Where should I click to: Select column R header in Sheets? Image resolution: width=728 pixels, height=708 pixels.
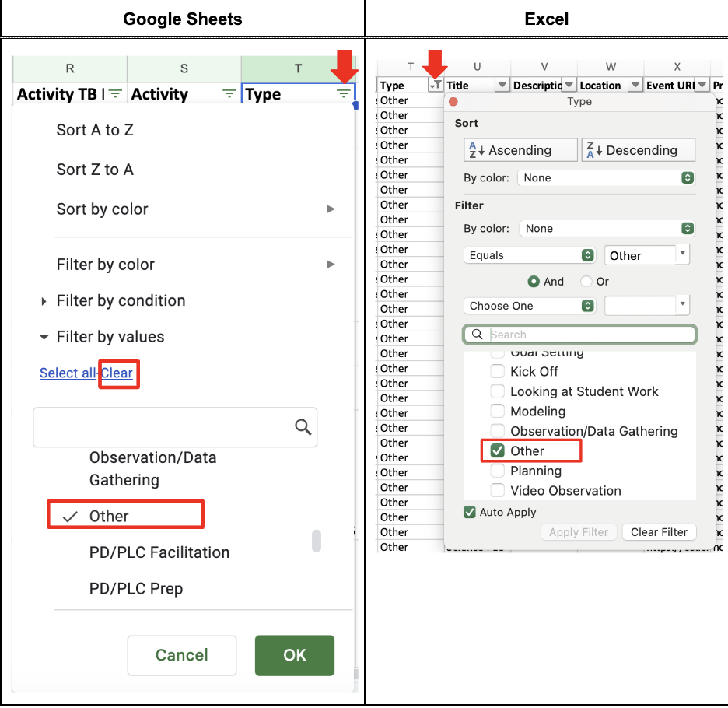coord(70,68)
